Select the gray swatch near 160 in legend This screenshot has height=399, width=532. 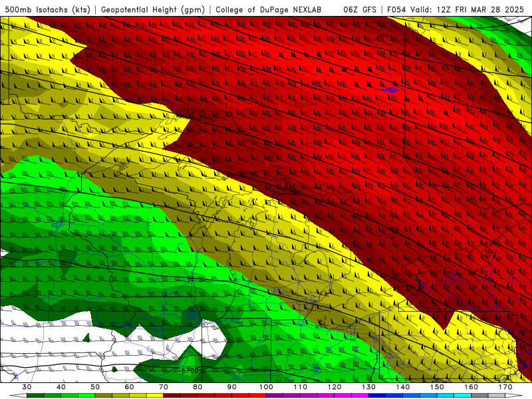point(479,395)
